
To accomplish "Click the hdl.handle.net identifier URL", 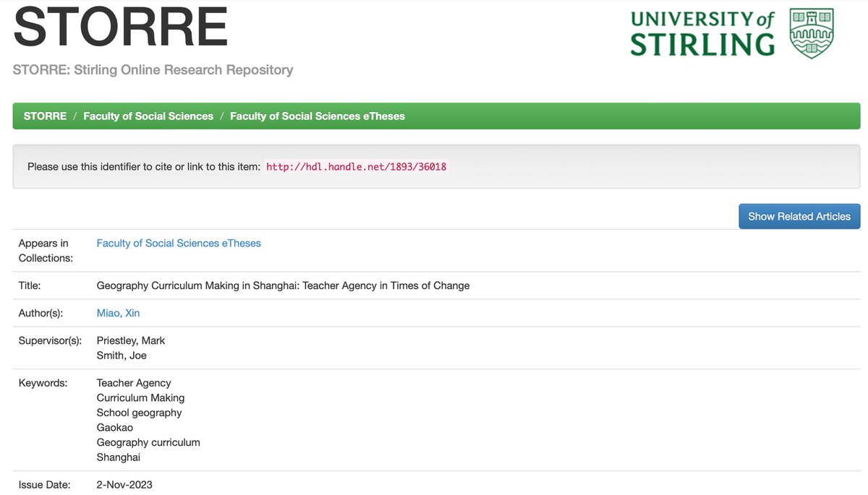I will pyautogui.click(x=357, y=167).
